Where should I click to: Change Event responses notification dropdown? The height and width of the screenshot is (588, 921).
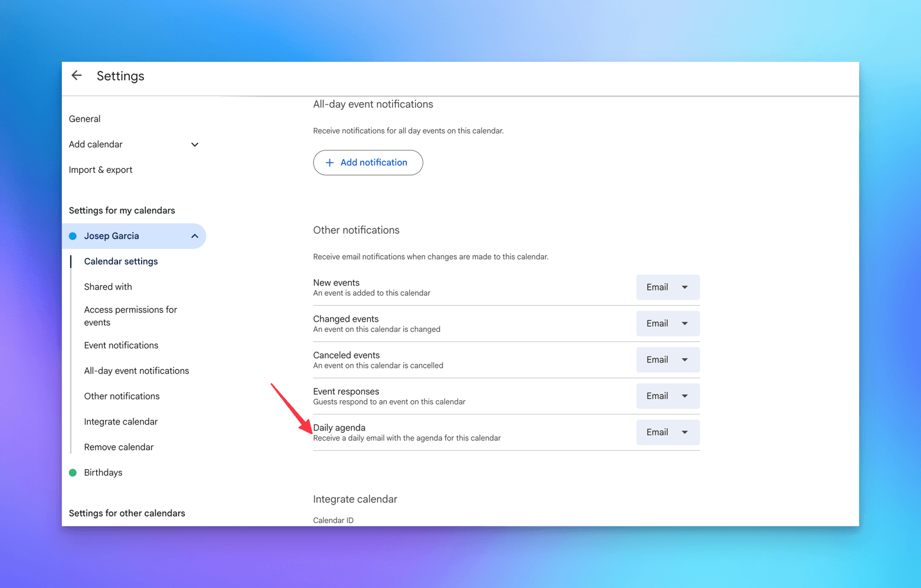click(x=667, y=396)
